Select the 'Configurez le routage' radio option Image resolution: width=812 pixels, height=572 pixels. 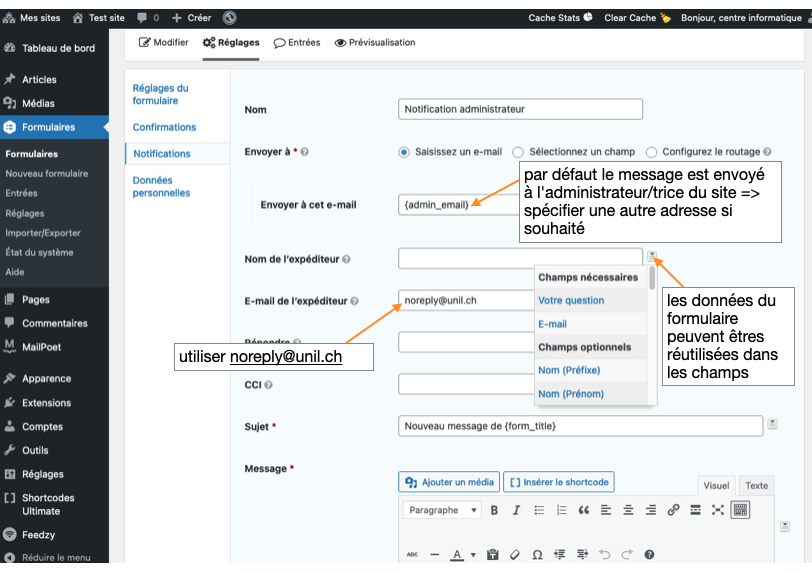[652, 152]
